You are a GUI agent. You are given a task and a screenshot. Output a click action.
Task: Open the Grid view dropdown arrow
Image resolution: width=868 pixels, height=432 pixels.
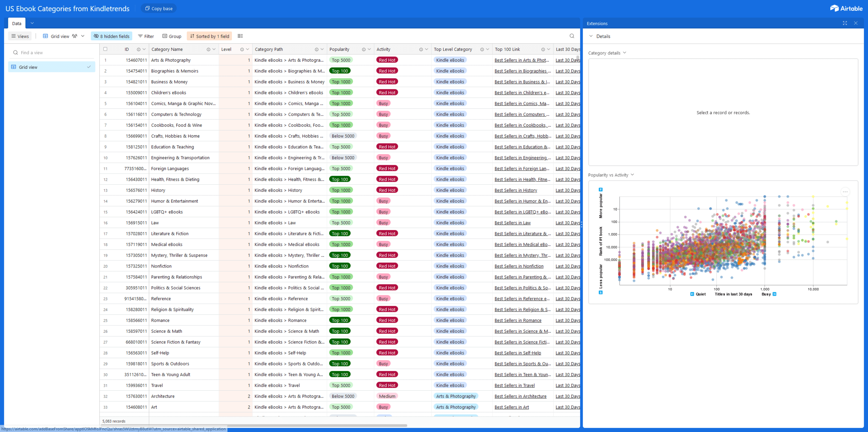click(x=83, y=36)
